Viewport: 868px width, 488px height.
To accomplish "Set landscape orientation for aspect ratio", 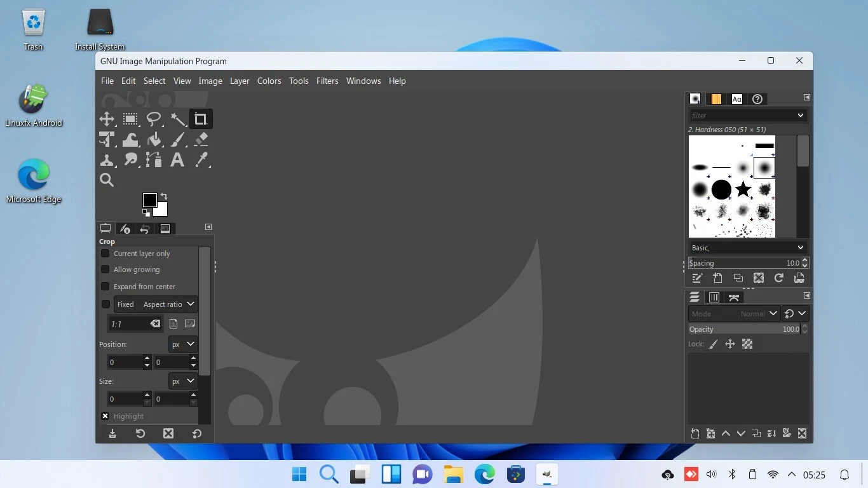I will click(189, 324).
